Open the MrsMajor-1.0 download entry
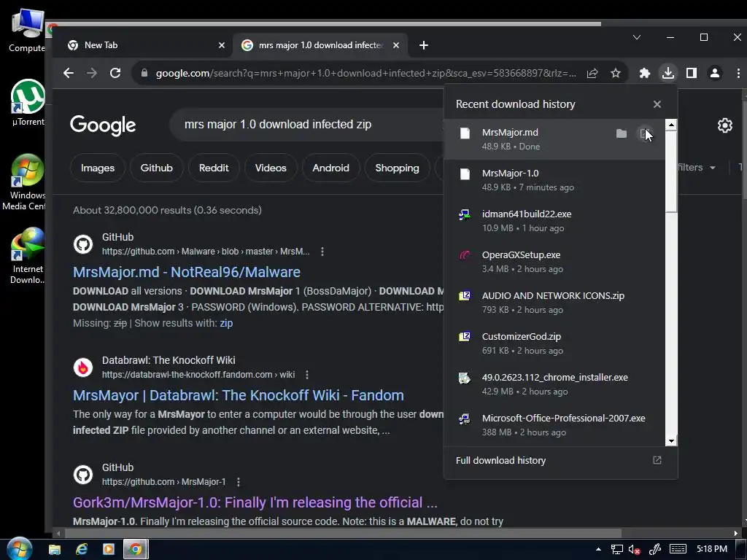 click(x=554, y=180)
